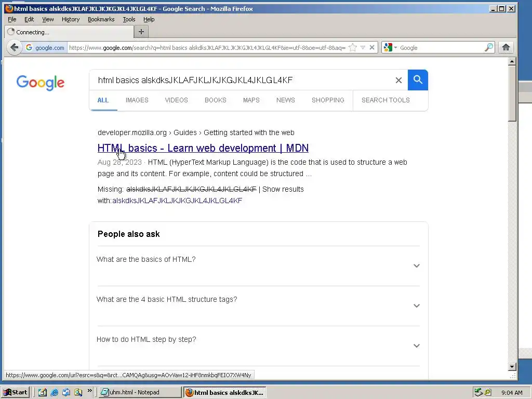
Task: Clear Google search query with X
Action: pyautogui.click(x=398, y=80)
